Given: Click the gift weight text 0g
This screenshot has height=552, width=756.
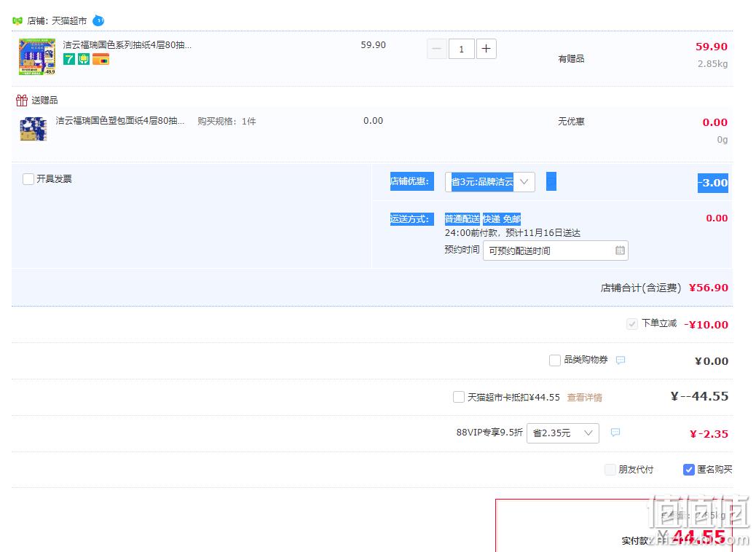Looking at the screenshot, I should [x=722, y=140].
